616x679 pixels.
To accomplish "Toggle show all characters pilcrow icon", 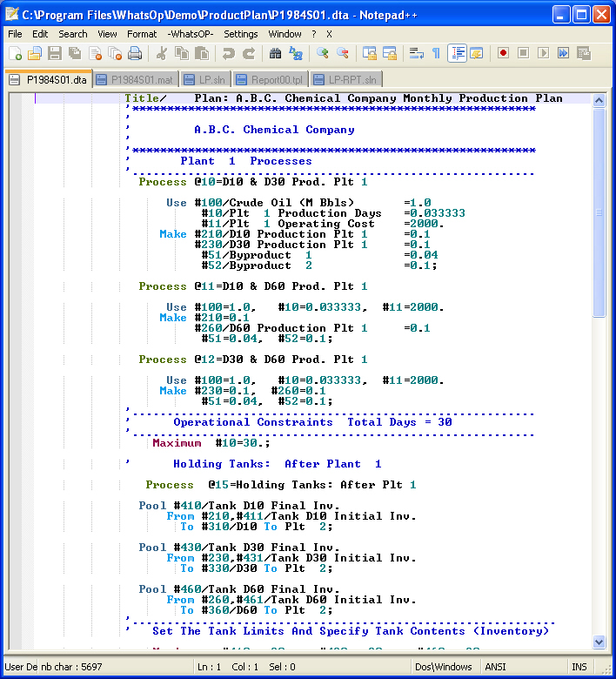I will (x=436, y=54).
